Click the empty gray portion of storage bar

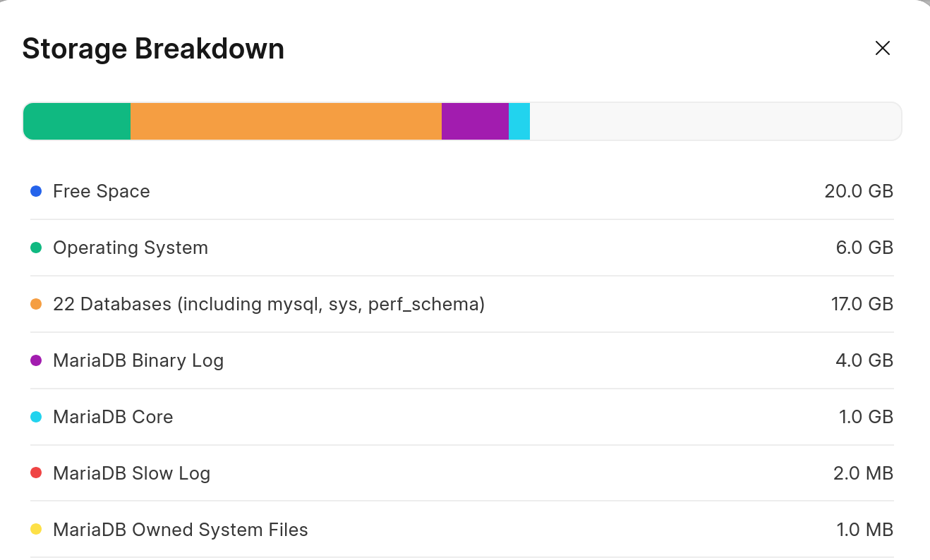pos(714,121)
